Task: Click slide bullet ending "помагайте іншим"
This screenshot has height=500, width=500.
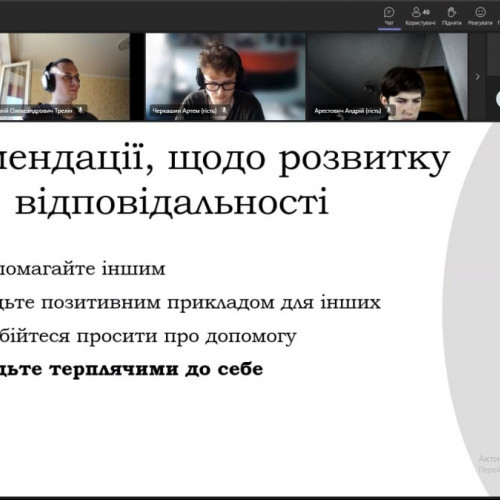Action: click(x=82, y=269)
